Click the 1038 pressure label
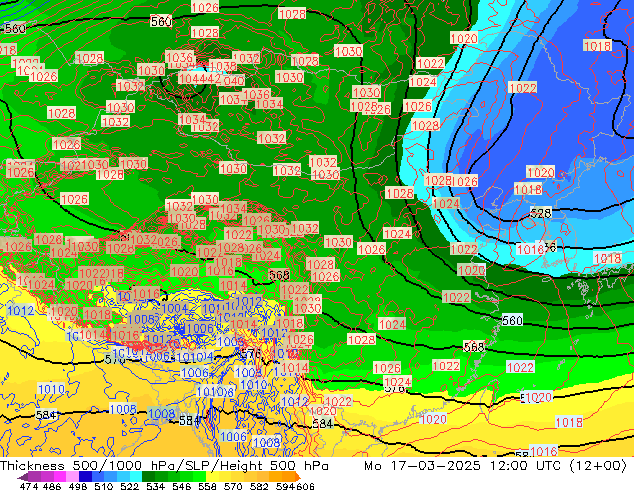 click(223, 65)
